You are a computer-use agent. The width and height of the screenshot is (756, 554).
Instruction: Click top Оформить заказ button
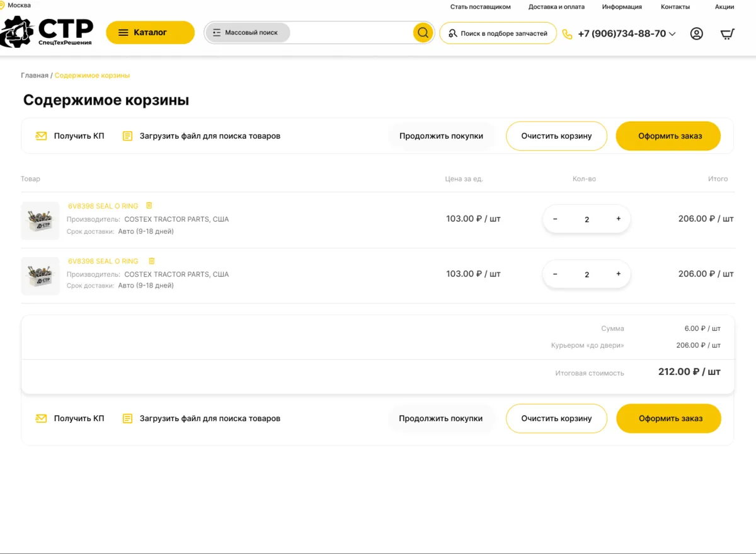pos(668,136)
